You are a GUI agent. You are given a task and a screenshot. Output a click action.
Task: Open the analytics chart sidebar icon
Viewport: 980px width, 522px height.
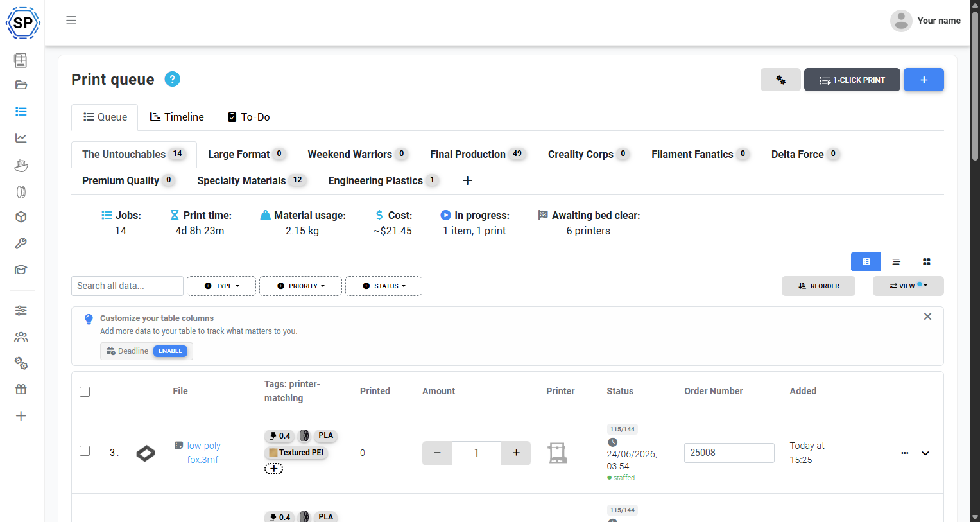[x=21, y=138]
